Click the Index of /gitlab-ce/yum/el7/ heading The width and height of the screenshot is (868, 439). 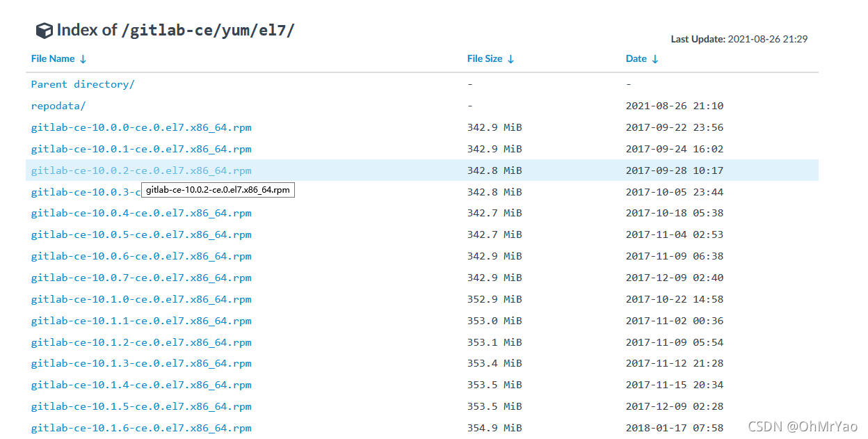[175, 31]
